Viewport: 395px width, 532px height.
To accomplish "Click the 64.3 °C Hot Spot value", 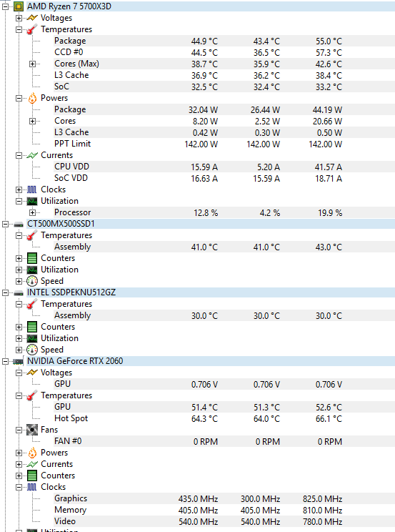I will click(204, 419).
